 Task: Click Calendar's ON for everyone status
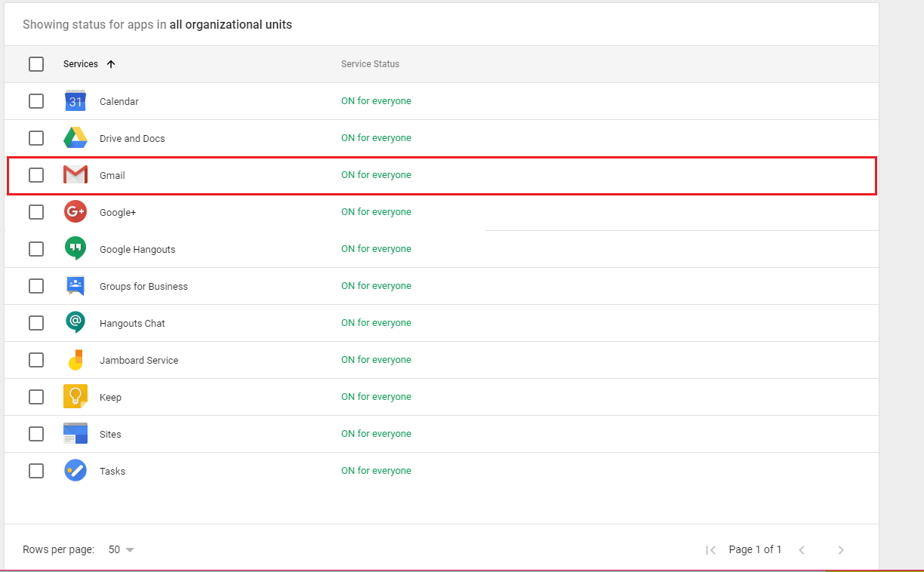(x=376, y=101)
